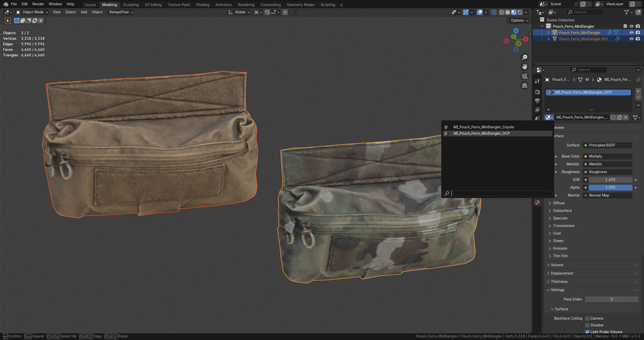644x340 pixels.
Task: Open the Output Properties tab
Action: pyautogui.click(x=537, y=101)
